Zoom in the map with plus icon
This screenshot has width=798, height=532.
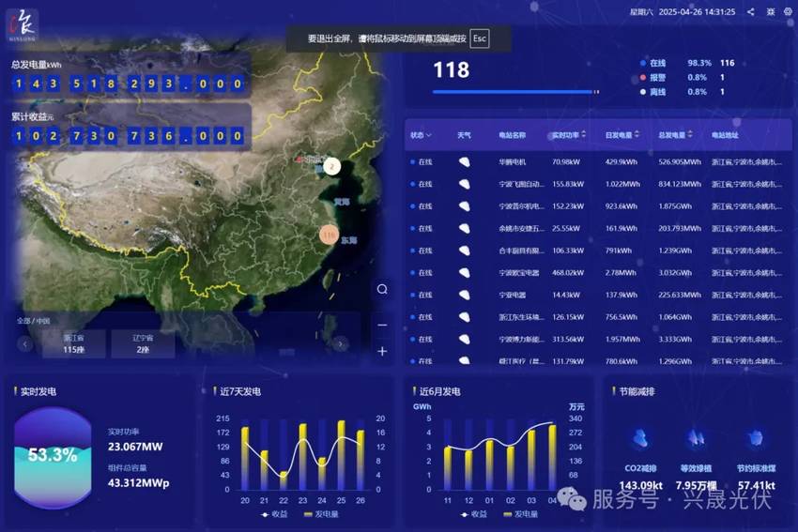tap(382, 351)
